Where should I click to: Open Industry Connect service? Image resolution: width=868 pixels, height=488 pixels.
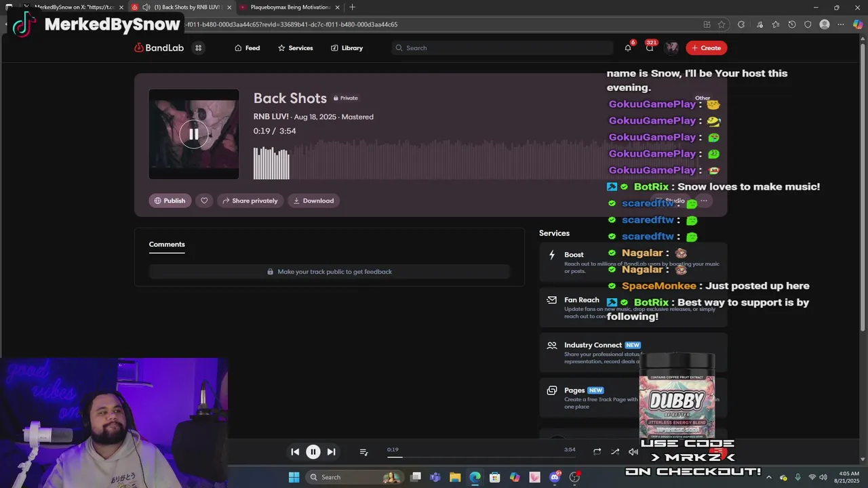pyautogui.click(x=633, y=352)
